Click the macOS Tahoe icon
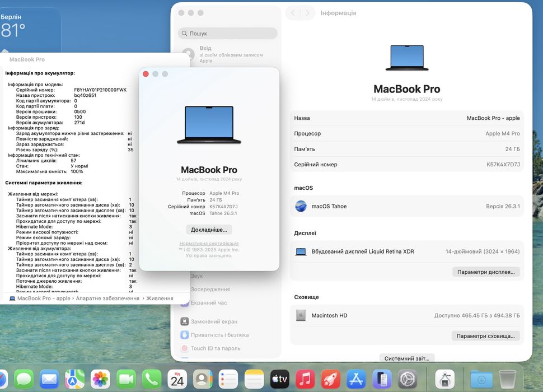The width and height of the screenshot is (543, 392). [x=301, y=206]
